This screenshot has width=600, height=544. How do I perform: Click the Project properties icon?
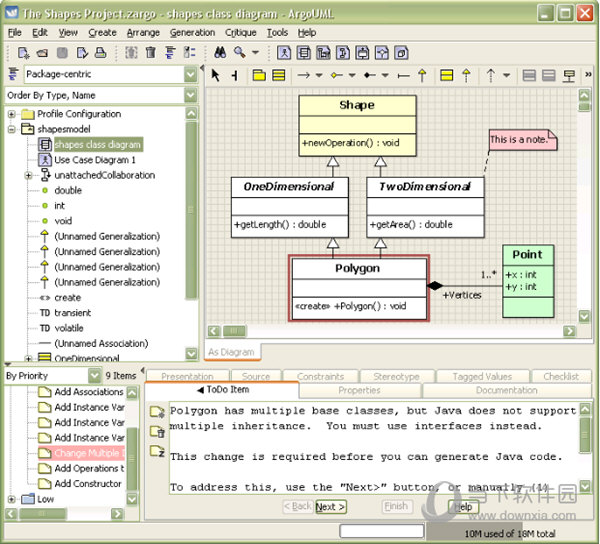pos(82,53)
